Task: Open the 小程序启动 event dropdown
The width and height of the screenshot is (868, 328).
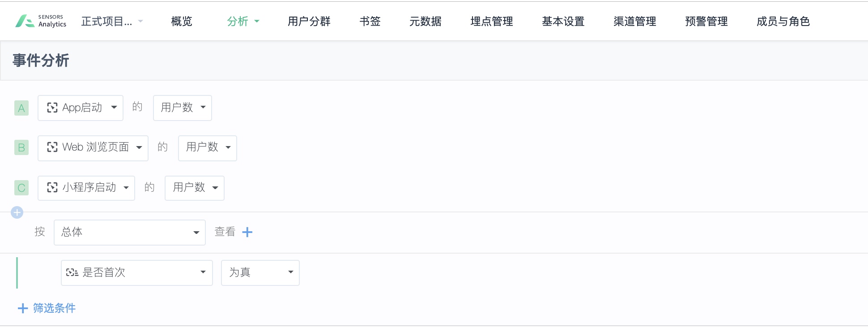Action: (x=86, y=188)
